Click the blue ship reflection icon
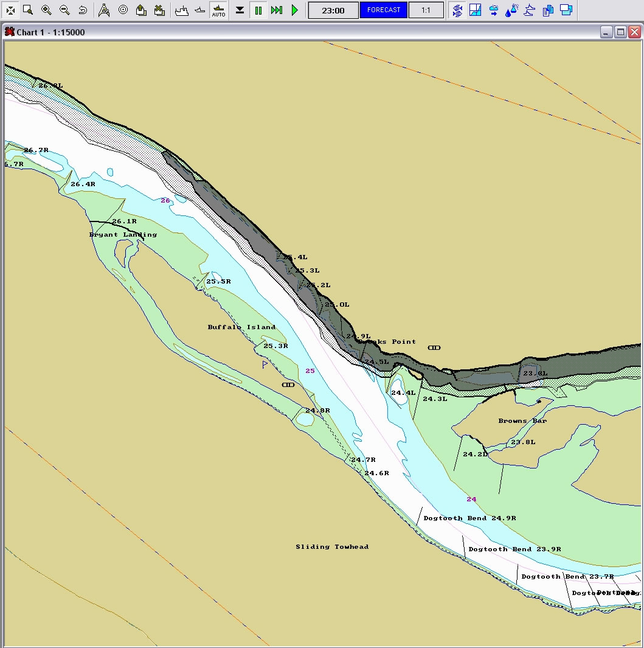 point(530,10)
